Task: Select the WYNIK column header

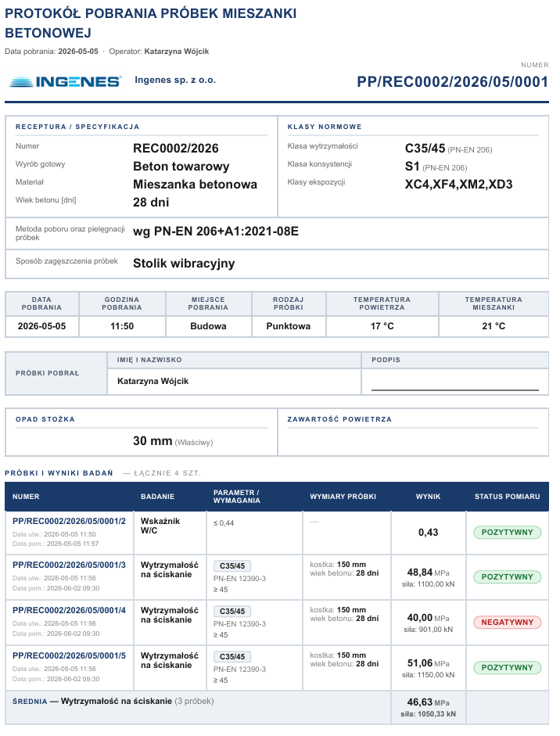Action: (428, 497)
